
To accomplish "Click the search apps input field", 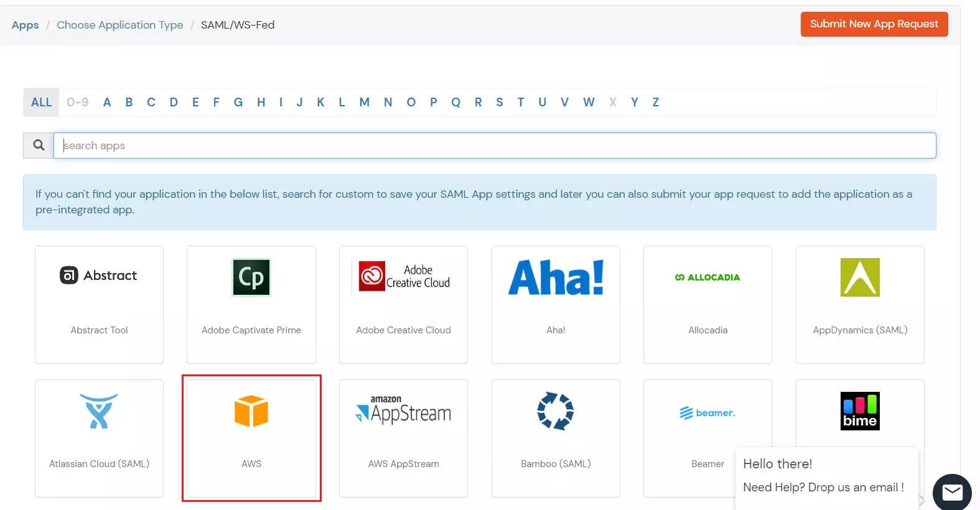I will coord(495,146).
